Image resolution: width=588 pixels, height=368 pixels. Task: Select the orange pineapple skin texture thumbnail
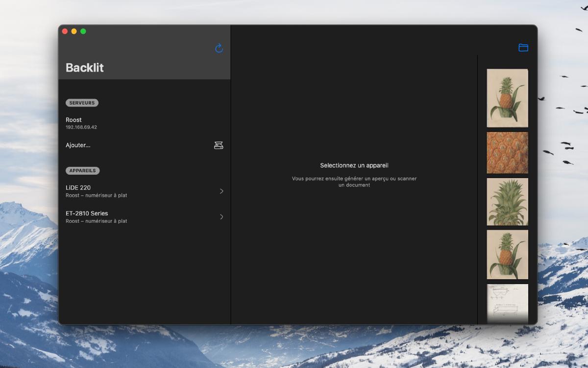click(x=507, y=153)
